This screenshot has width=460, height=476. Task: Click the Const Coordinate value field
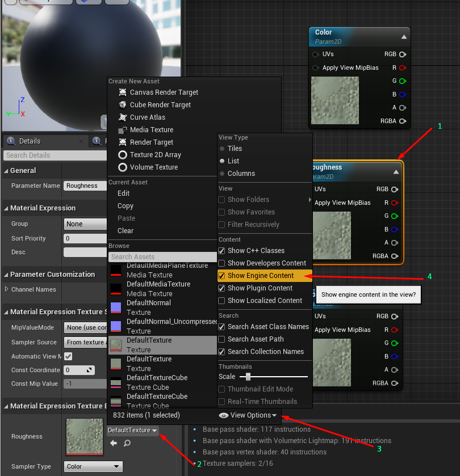79,370
